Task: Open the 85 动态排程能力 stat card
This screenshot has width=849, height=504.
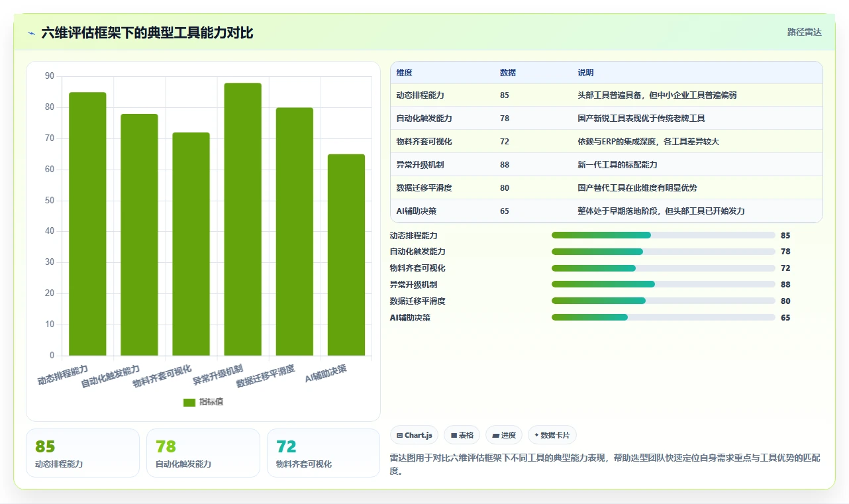Action: coord(83,453)
